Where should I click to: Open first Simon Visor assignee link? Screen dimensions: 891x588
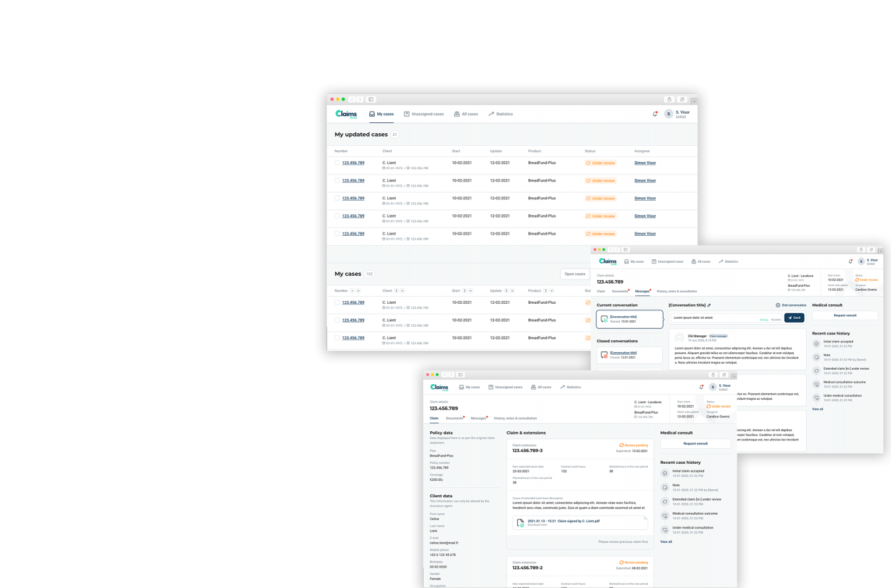645,163
